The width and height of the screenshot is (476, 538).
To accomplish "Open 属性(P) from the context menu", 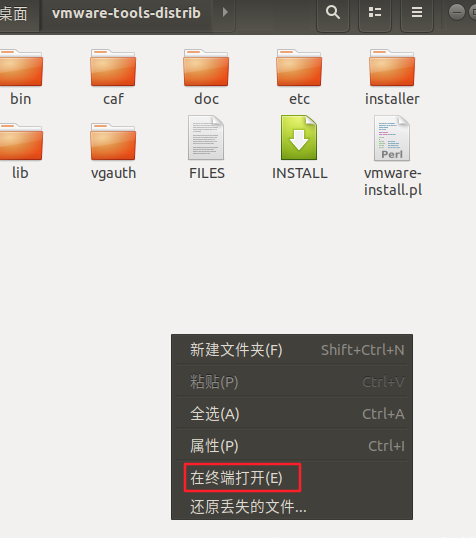I will pyautogui.click(x=292, y=446).
